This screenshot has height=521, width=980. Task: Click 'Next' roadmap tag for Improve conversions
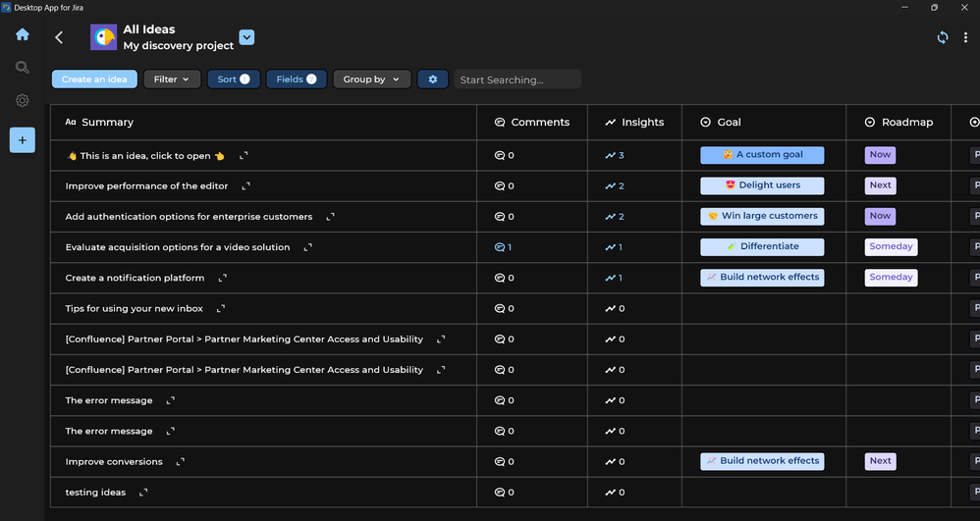click(x=880, y=461)
